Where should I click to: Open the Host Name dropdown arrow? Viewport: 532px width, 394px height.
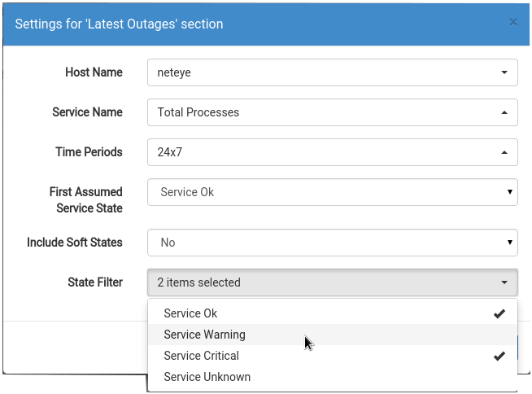point(504,72)
